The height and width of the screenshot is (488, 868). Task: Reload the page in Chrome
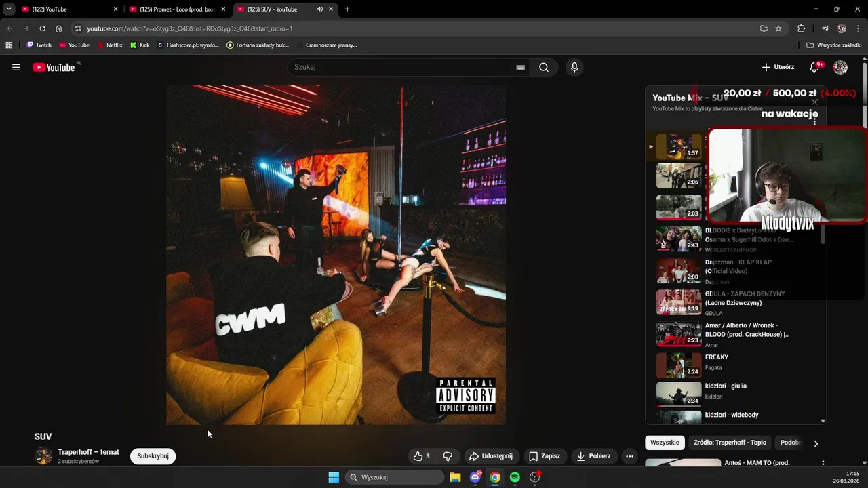point(42,28)
